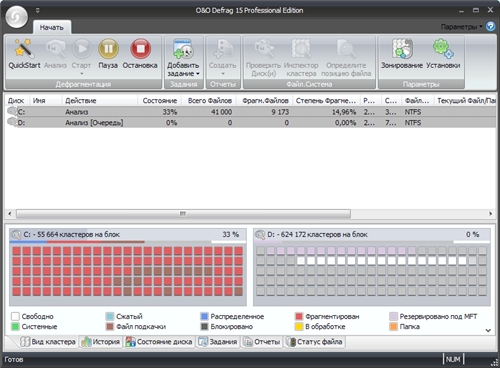Sort by the Состояние column header
This screenshot has height=368, width=500.
(159, 101)
